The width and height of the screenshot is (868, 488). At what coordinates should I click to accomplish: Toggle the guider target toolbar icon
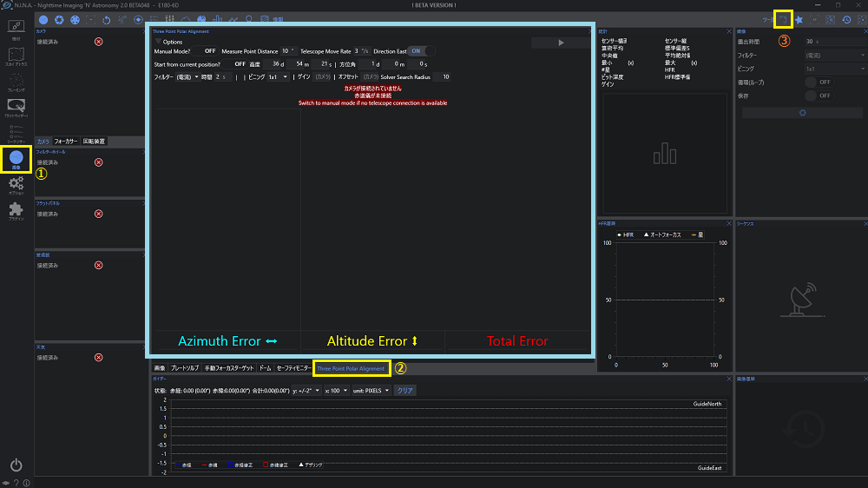click(138, 19)
